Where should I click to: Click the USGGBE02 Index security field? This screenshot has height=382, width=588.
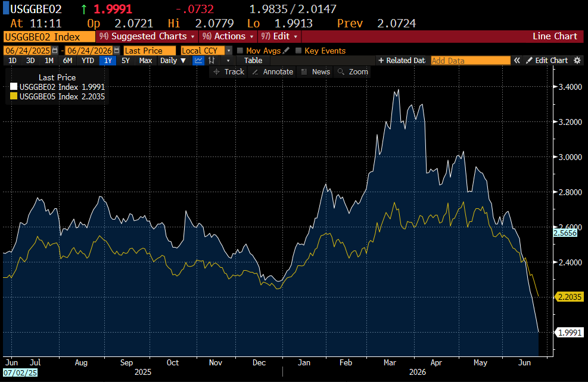[x=49, y=37]
